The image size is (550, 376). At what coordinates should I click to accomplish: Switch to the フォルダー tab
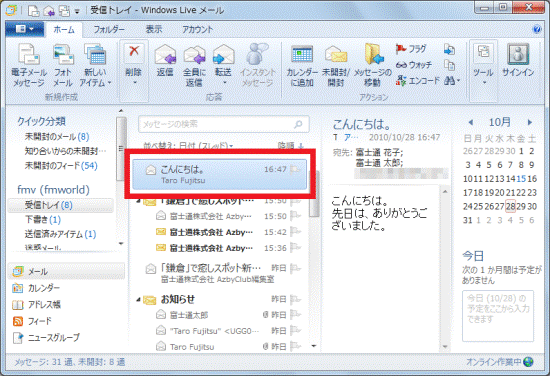(109, 29)
